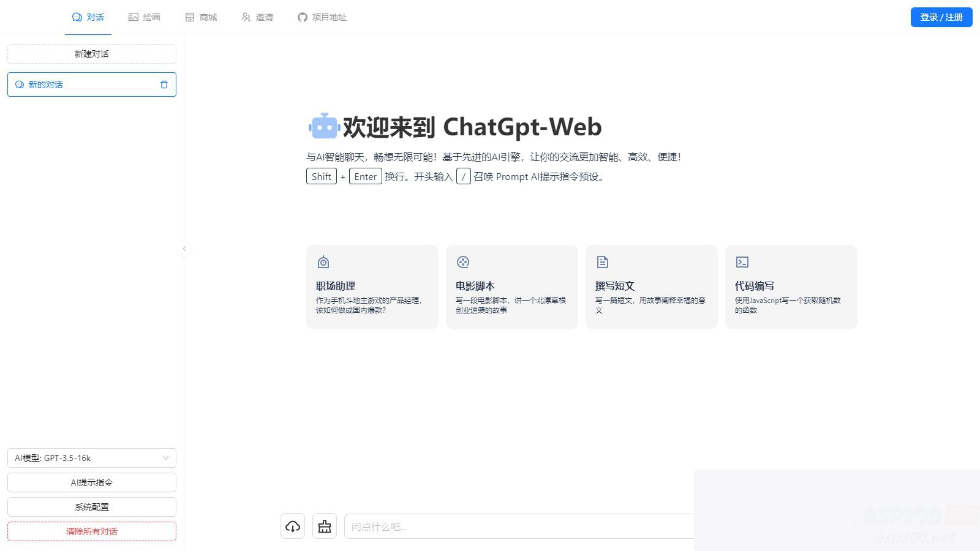Select the camera icon on 职场助理 card
The width and height of the screenshot is (980, 551).
point(323,261)
